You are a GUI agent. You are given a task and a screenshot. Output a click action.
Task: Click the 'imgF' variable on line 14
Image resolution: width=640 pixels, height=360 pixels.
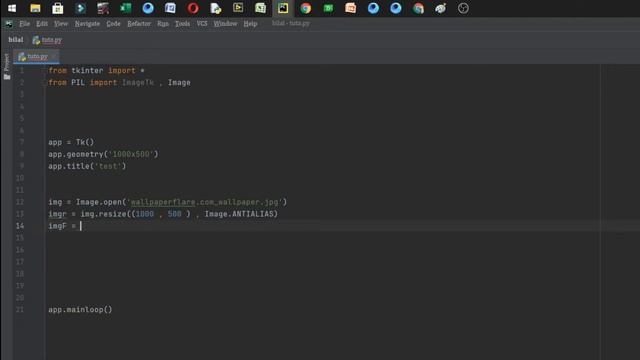point(57,226)
